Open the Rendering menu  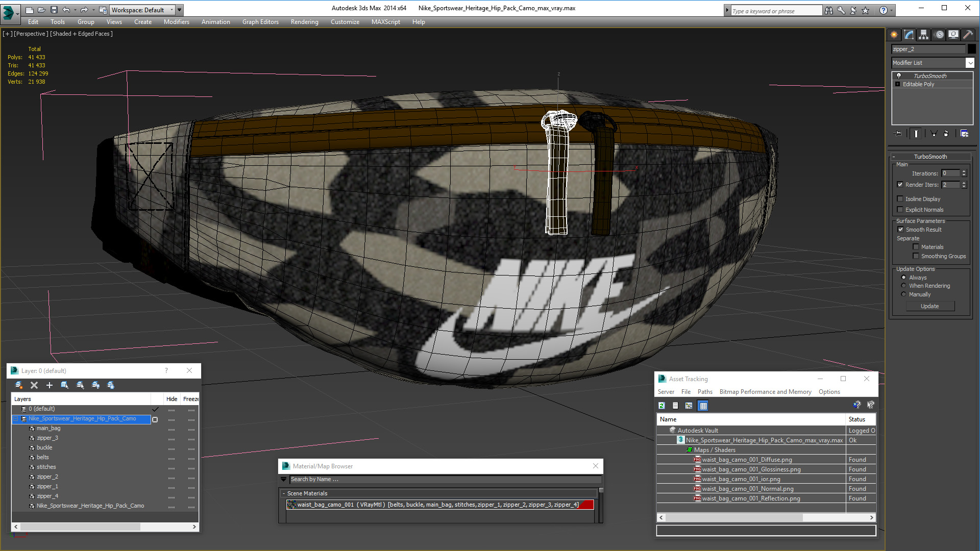click(x=304, y=22)
